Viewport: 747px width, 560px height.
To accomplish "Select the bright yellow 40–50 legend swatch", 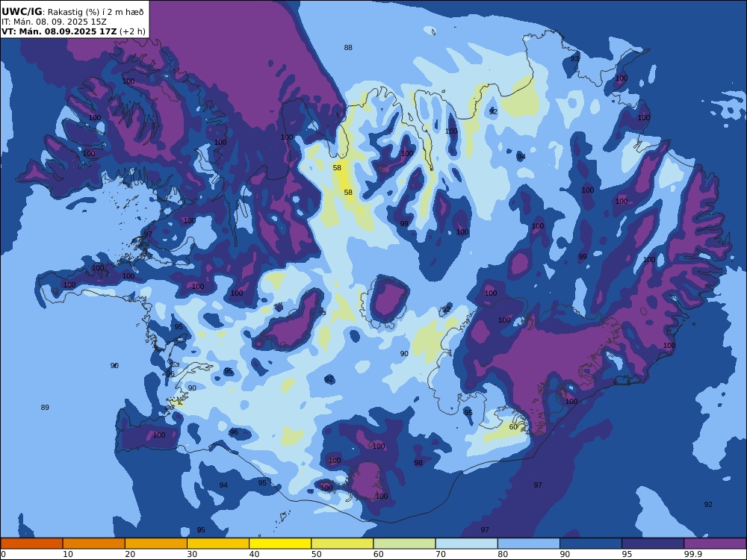I will click(280, 544).
